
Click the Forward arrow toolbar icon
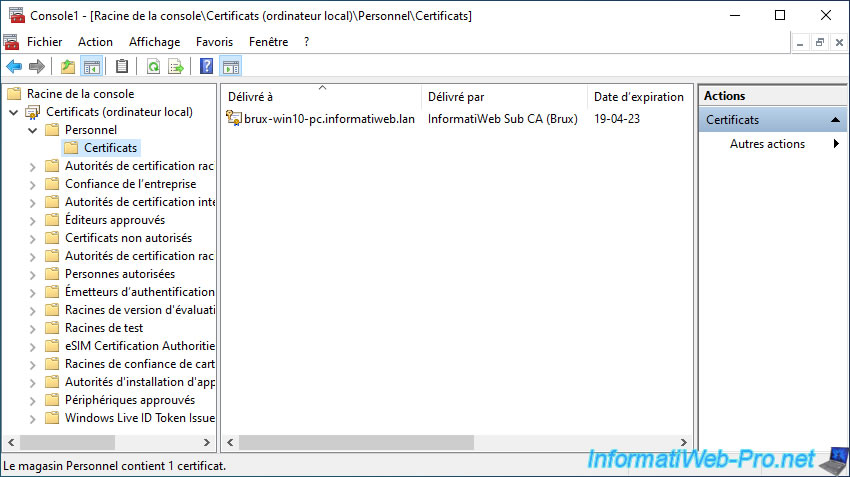[x=37, y=67]
